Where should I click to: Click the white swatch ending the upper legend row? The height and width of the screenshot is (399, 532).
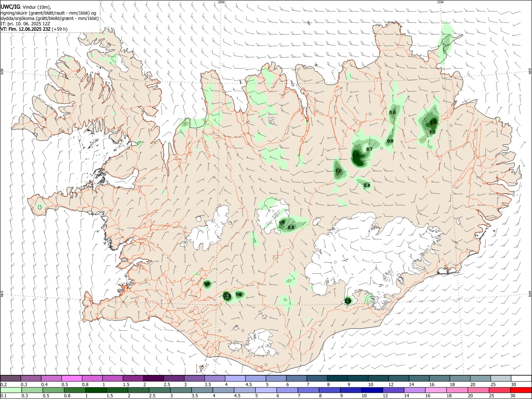[x=521, y=378]
